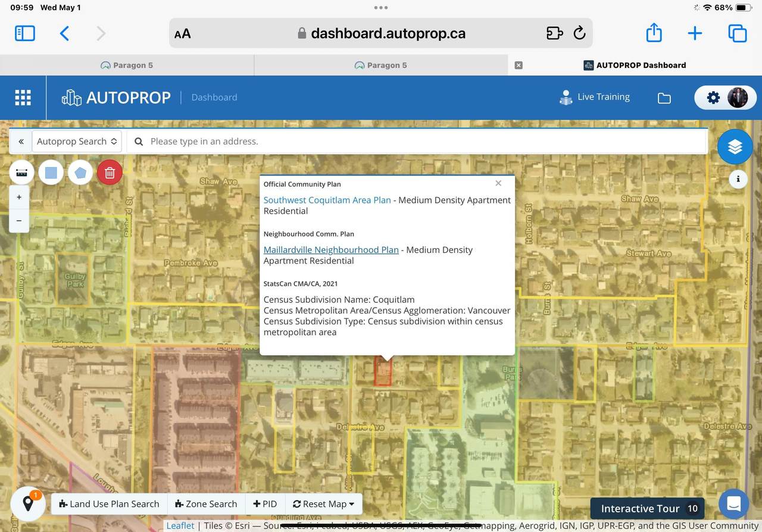762x532 pixels.
Task: Open the map pin marker button
Action: coord(28,503)
